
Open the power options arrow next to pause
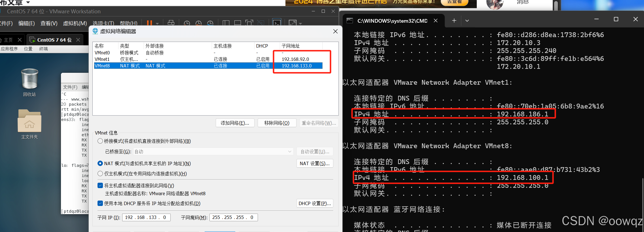coord(157,24)
